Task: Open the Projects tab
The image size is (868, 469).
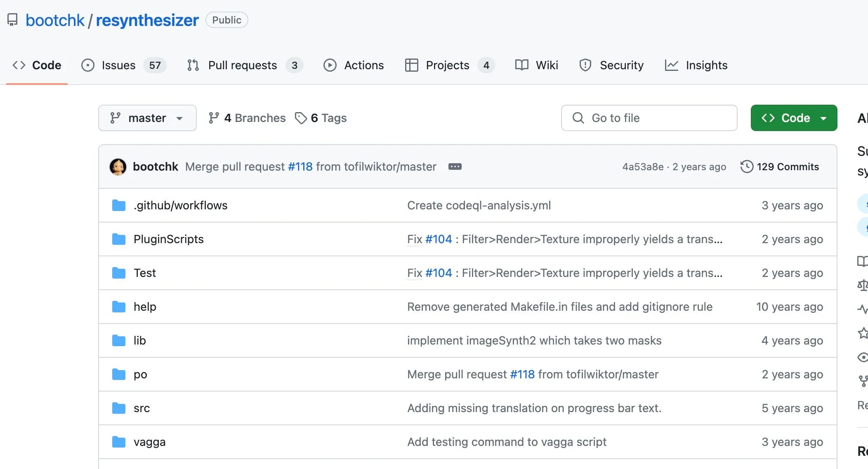Action: tap(450, 65)
